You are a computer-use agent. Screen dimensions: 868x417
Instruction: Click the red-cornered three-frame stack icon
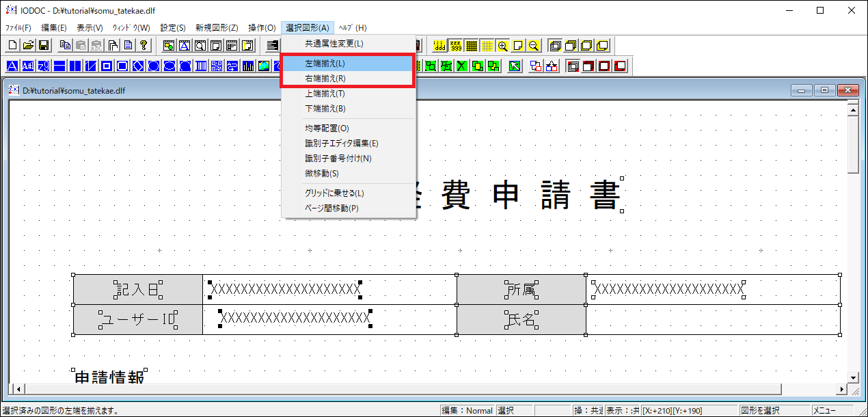coord(573,66)
